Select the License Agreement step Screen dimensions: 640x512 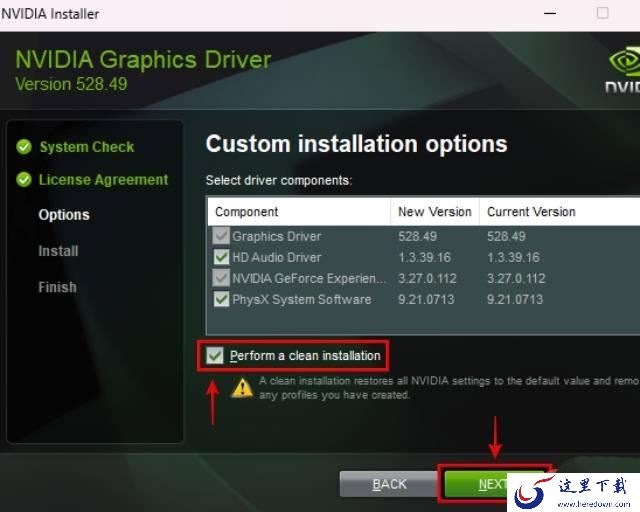click(103, 180)
